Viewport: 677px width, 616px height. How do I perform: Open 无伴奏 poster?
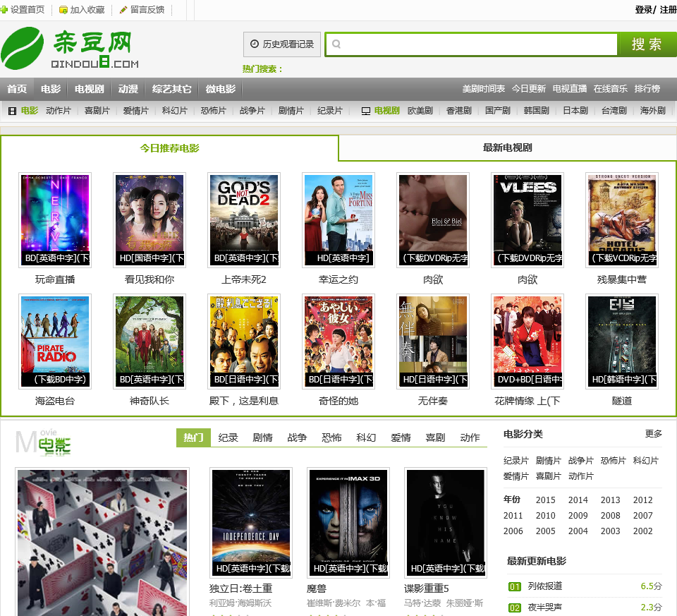(x=433, y=342)
